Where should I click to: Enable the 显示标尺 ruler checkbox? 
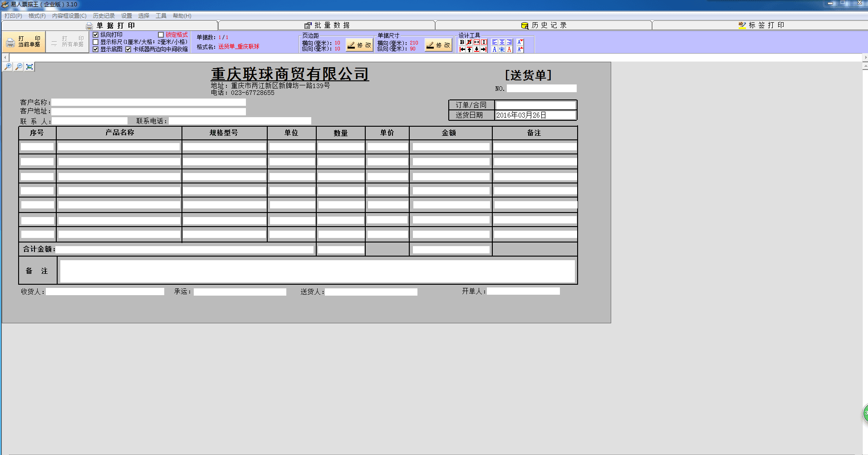tap(96, 42)
